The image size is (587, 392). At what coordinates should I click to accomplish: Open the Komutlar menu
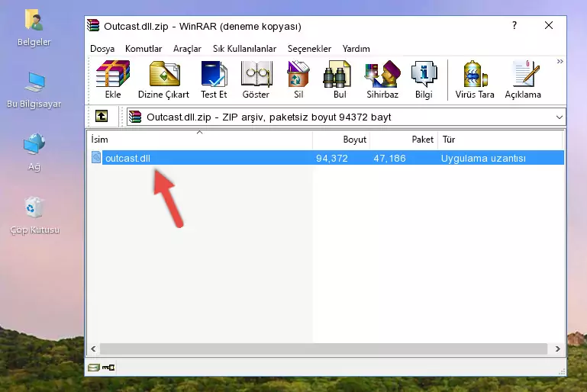[144, 49]
